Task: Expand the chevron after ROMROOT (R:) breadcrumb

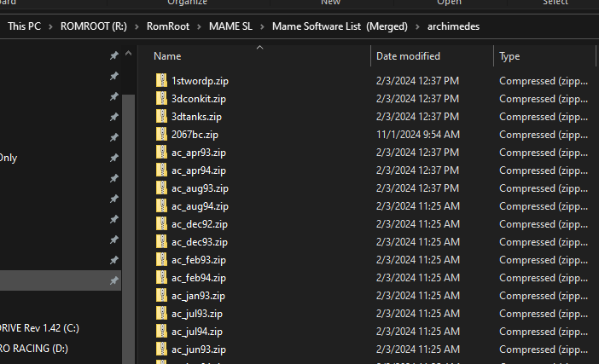Action: point(137,26)
